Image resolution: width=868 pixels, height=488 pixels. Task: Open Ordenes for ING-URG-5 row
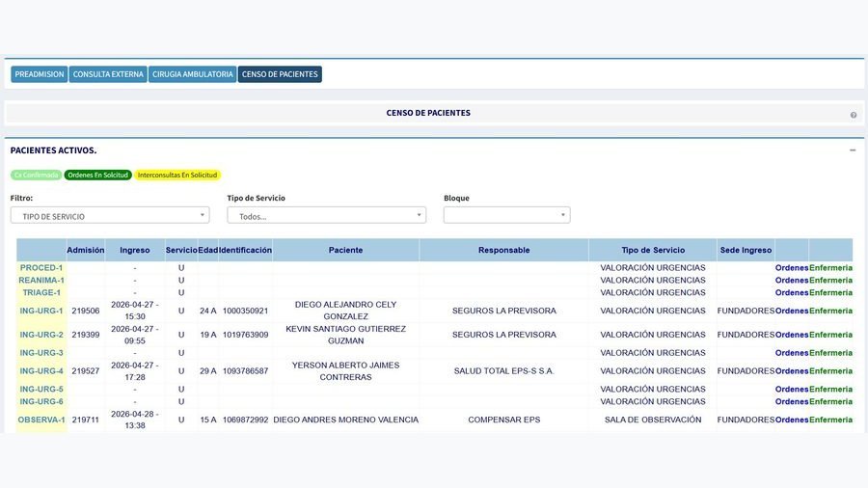point(792,390)
